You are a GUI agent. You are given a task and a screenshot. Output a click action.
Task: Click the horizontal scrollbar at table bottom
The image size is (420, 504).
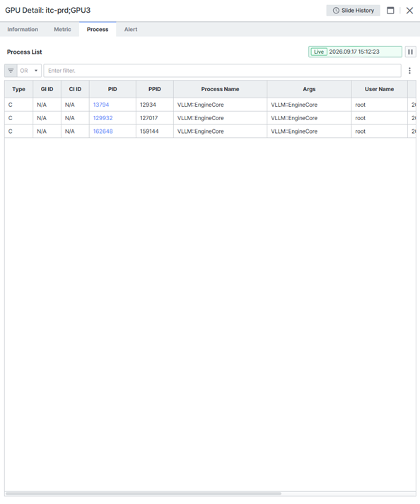(x=144, y=493)
